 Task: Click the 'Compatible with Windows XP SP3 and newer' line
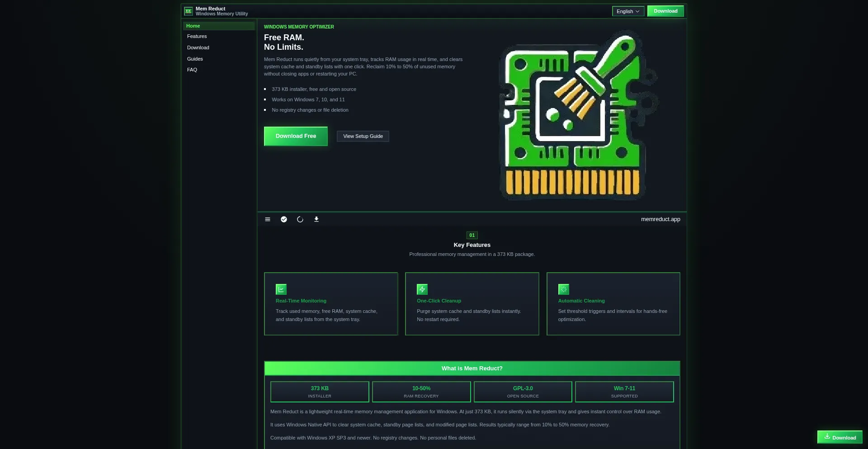[373, 438]
